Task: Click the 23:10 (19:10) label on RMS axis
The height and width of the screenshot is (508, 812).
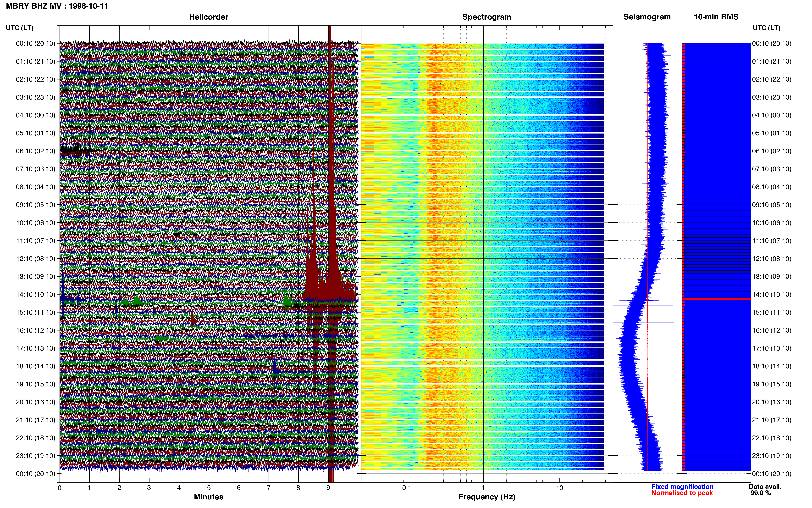Action: 772,456
